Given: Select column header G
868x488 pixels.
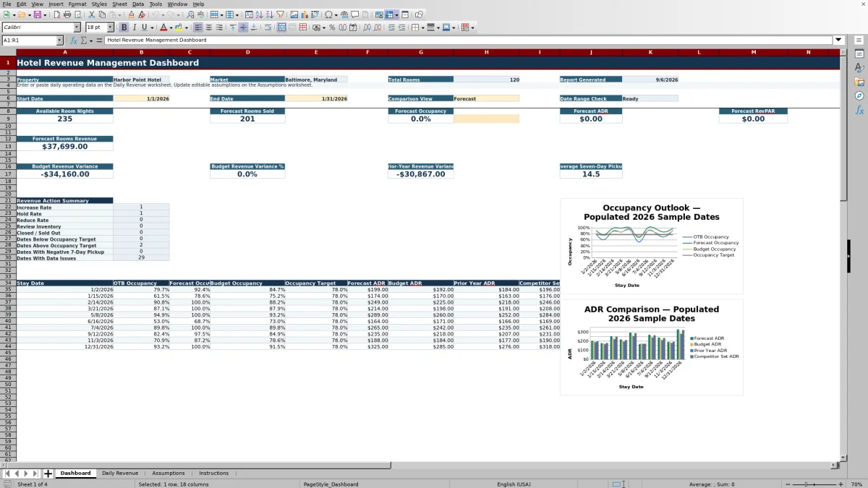Looking at the screenshot, I should pyautogui.click(x=420, y=52).
